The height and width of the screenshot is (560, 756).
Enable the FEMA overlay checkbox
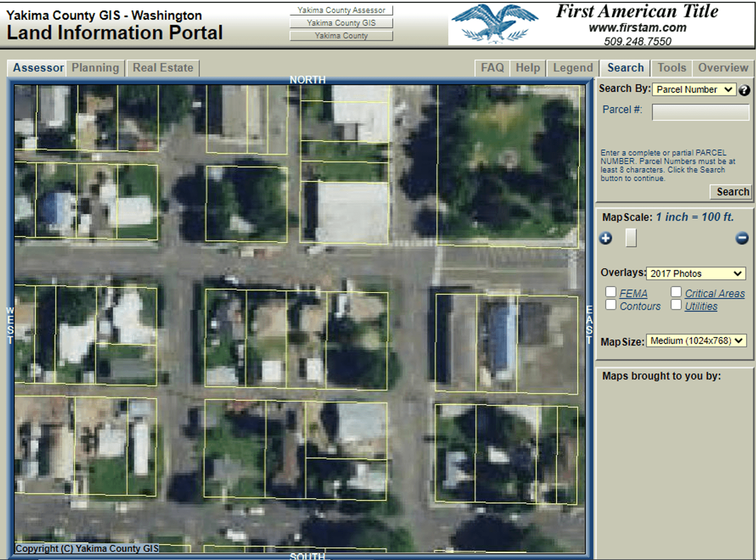coord(611,292)
